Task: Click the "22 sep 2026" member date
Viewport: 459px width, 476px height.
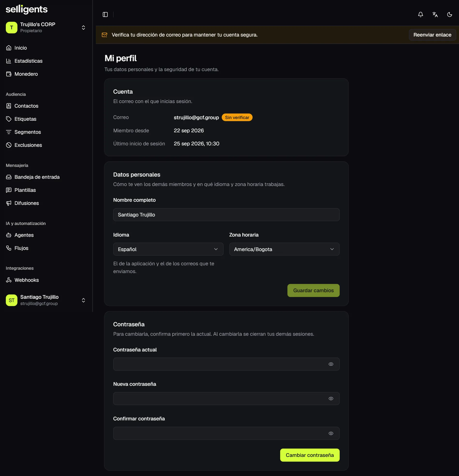Action: point(189,131)
